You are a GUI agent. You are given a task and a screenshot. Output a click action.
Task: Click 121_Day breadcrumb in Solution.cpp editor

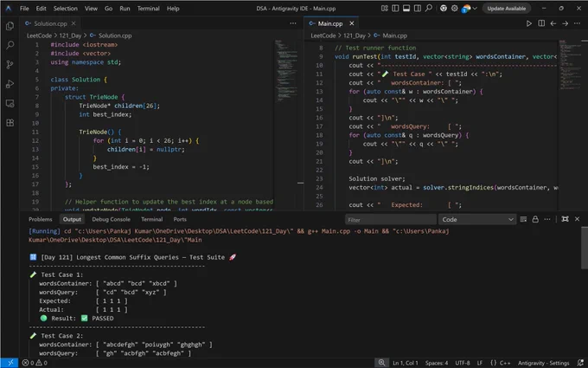[x=70, y=36]
